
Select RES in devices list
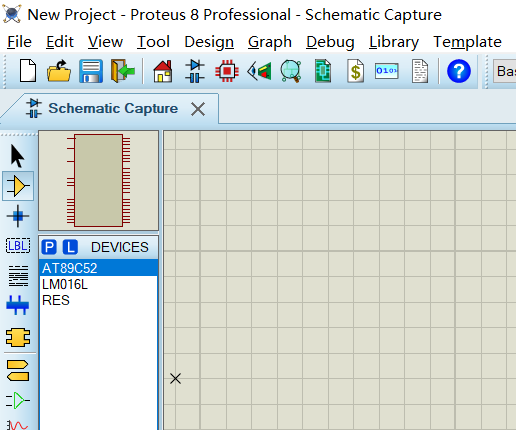point(98,300)
